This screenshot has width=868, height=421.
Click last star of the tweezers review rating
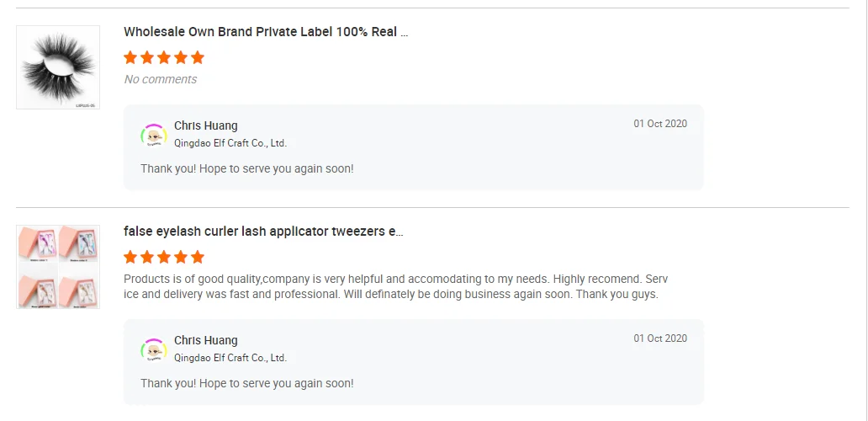tap(198, 257)
